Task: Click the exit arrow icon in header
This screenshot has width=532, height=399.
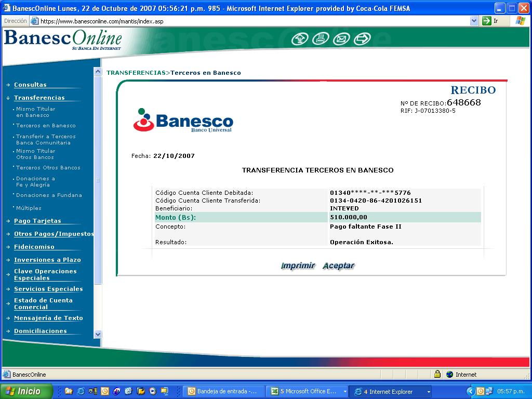Action: coord(362,38)
